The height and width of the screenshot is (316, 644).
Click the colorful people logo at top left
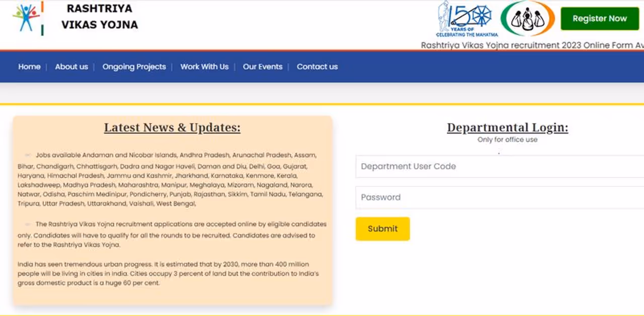click(26, 18)
